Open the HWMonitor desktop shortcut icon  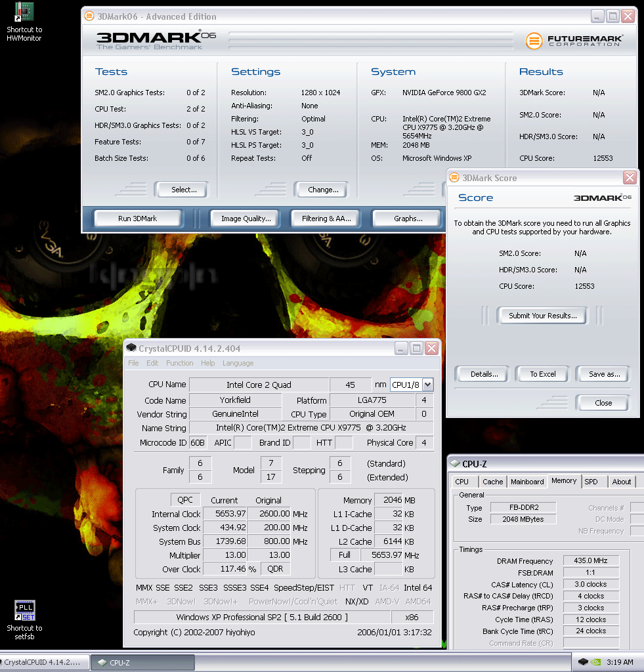(24, 12)
